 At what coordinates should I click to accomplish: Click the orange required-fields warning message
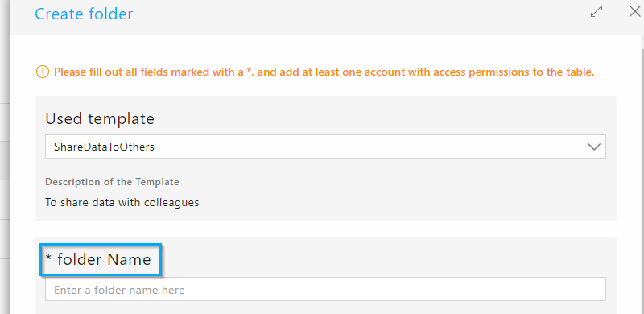point(324,72)
